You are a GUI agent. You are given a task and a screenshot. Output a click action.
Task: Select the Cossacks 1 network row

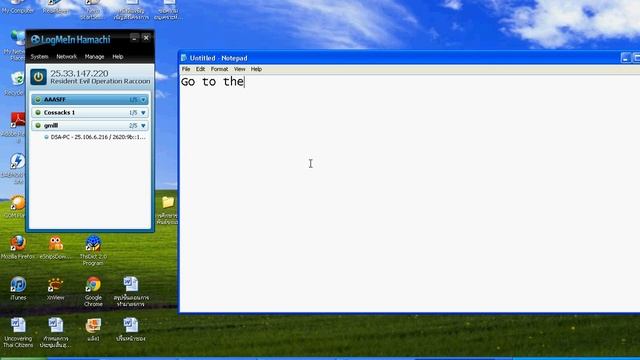click(90, 113)
